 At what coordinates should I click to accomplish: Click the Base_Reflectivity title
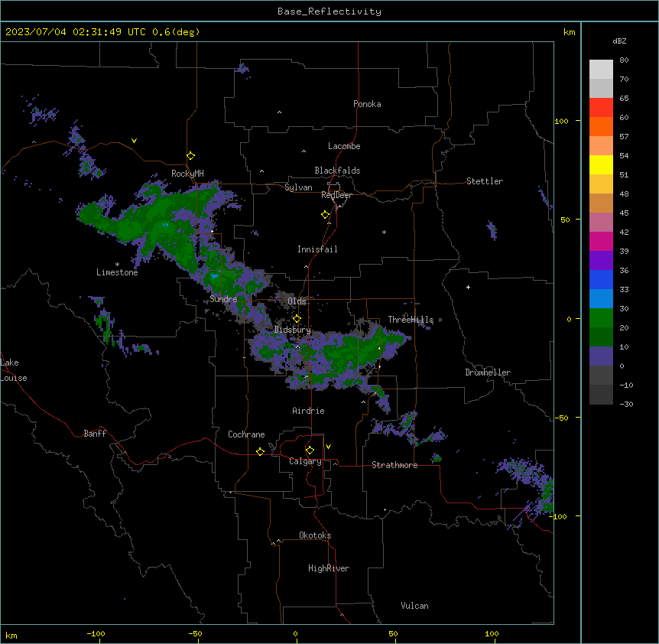point(329,11)
